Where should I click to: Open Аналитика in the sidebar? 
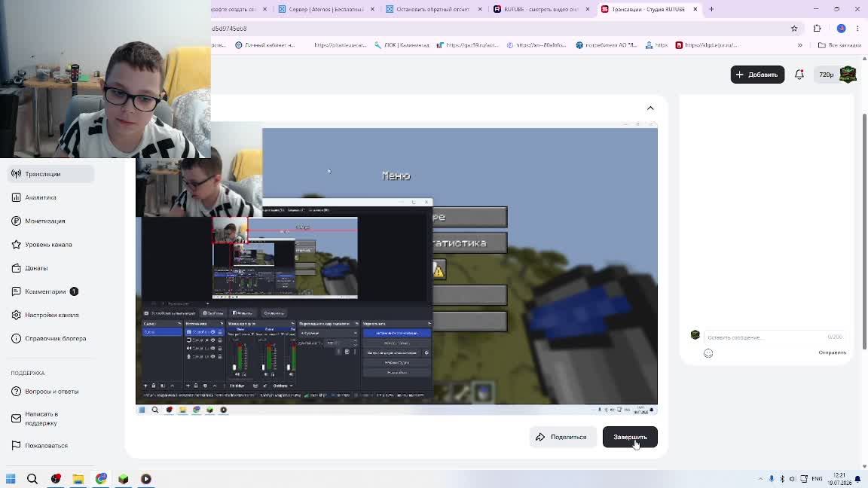[x=51, y=197]
